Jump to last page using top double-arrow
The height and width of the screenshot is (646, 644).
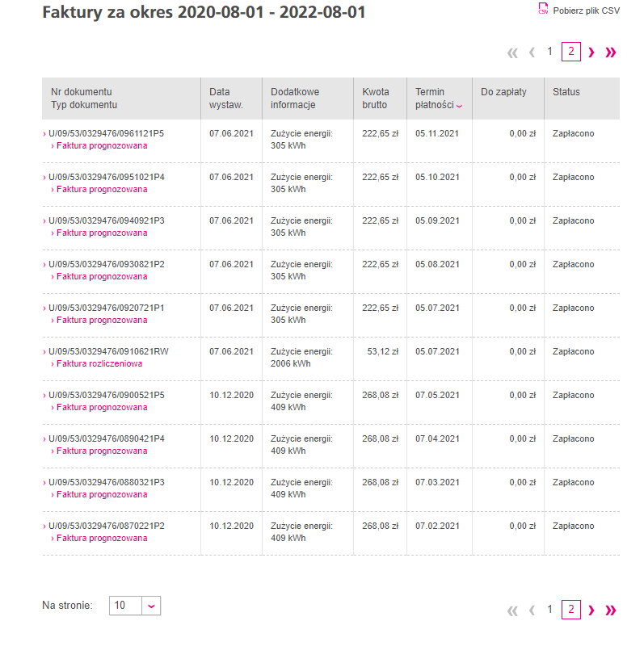[x=611, y=52]
